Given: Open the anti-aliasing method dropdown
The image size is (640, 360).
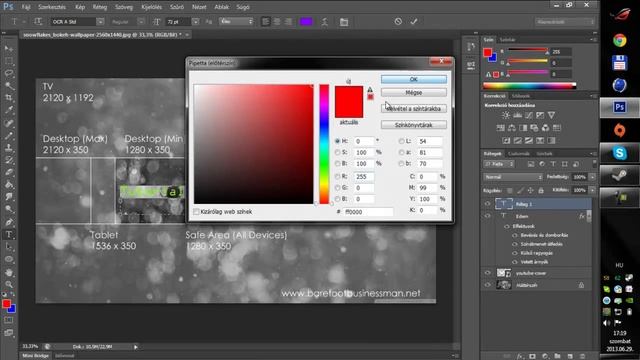Looking at the screenshot, I should [236, 22].
